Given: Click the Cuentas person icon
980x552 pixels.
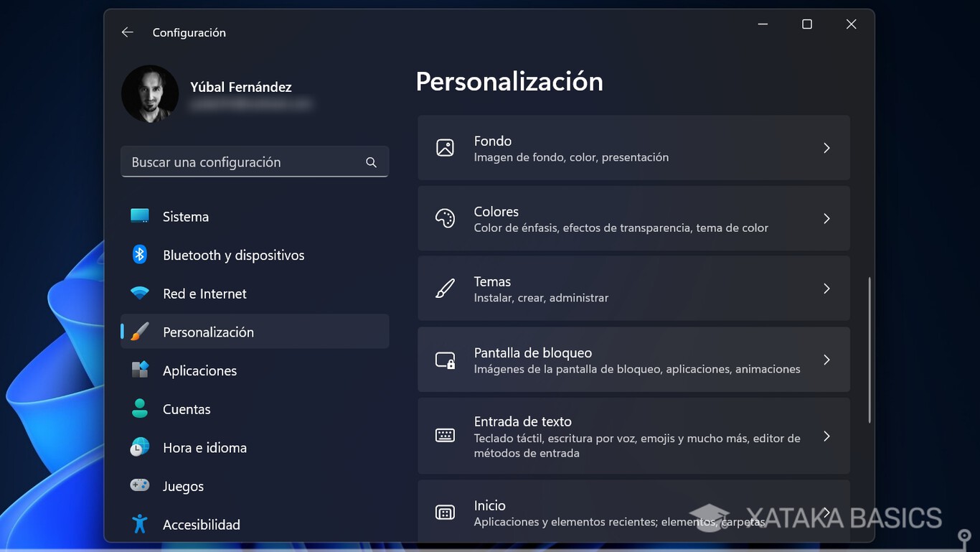Looking at the screenshot, I should tap(139, 409).
